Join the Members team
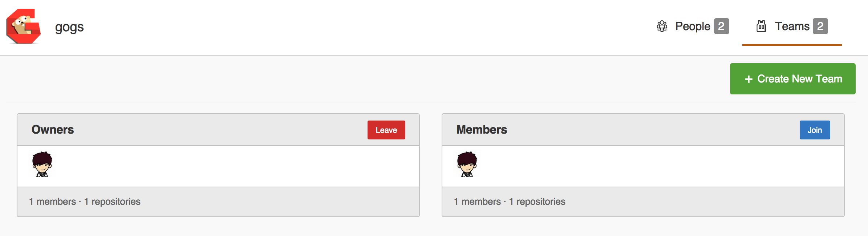Image resolution: width=868 pixels, height=236 pixels. point(815,130)
